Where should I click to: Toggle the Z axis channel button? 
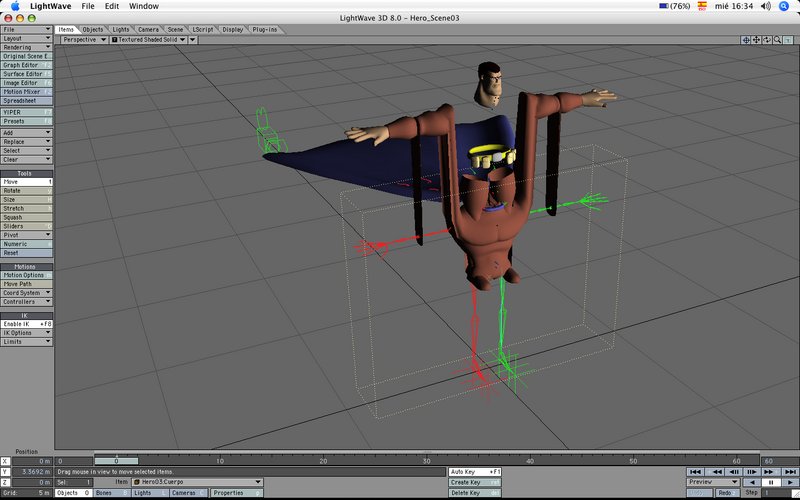5,482
